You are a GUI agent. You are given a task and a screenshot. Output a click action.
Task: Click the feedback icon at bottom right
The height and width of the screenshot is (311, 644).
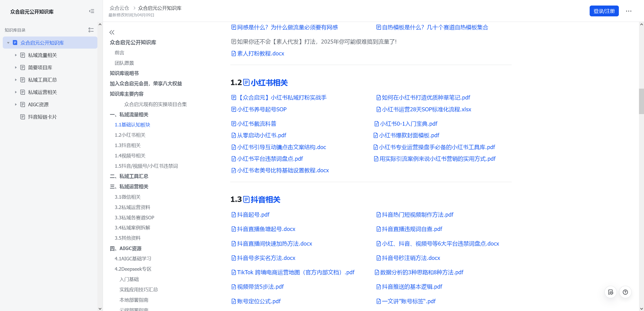pos(611,292)
